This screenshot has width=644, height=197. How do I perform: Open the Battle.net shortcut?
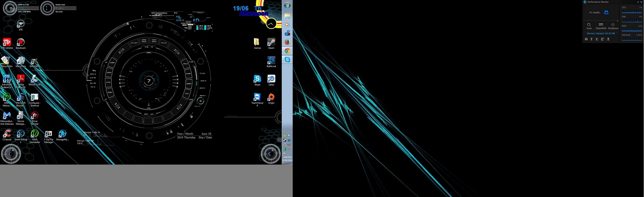tap(271, 62)
